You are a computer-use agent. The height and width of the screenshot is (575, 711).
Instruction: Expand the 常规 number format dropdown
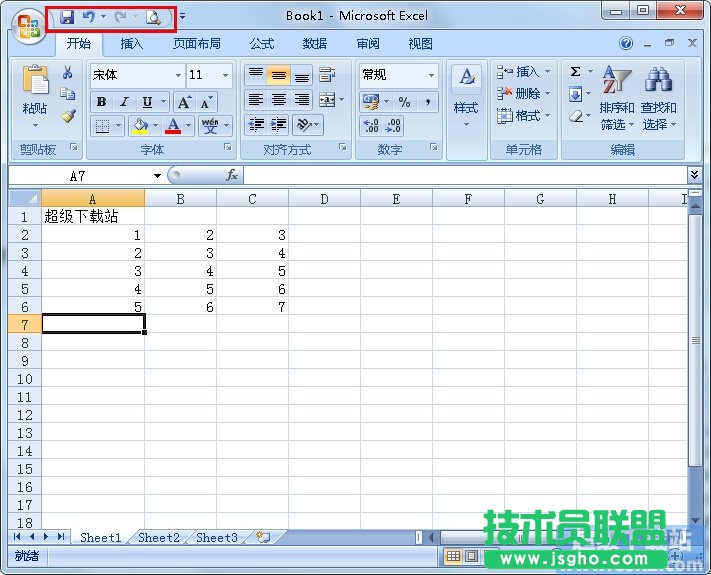[432, 75]
